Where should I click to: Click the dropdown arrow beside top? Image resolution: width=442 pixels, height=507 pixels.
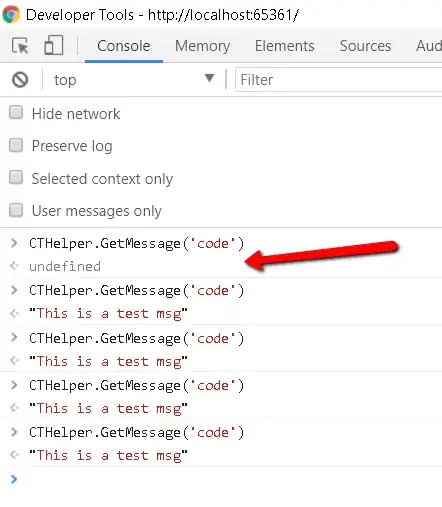(x=209, y=78)
